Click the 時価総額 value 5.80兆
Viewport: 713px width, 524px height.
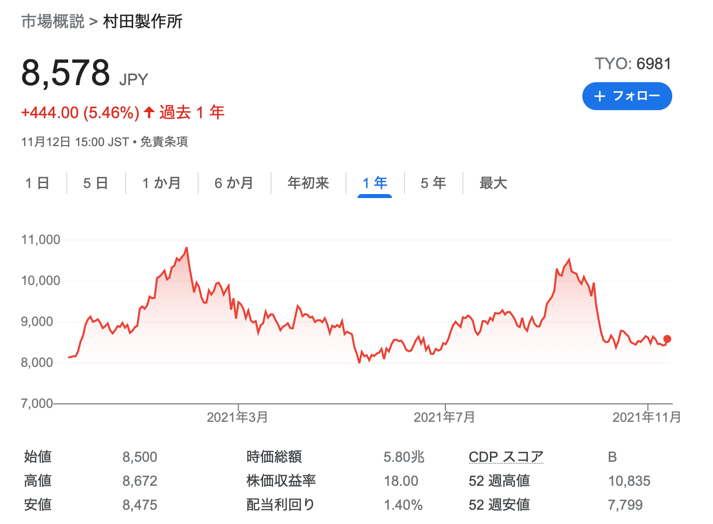(404, 457)
